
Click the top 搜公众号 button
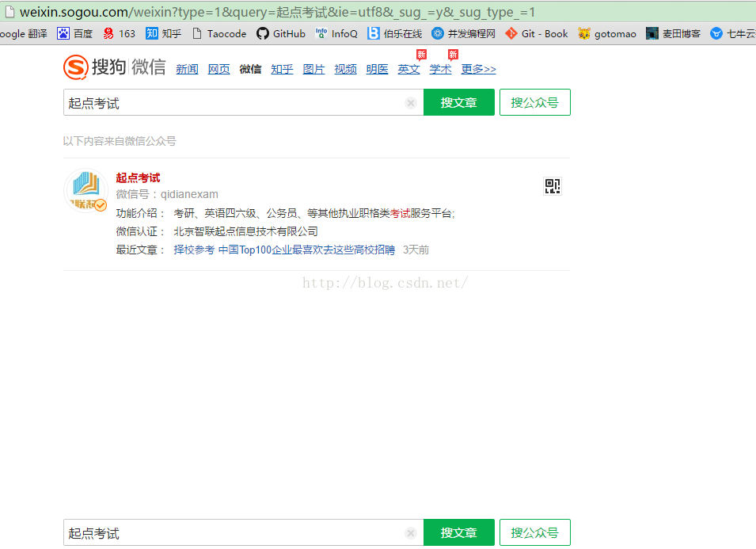pos(534,102)
